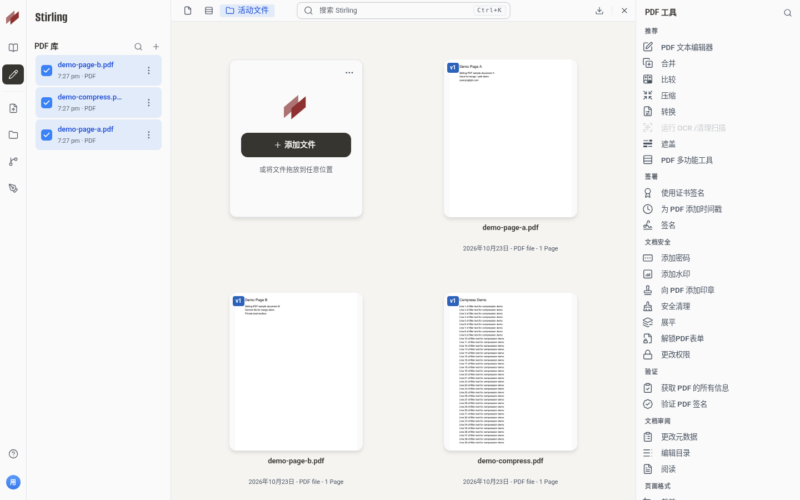Click the download icon in top toolbar
800x500 pixels.
pyautogui.click(x=599, y=11)
